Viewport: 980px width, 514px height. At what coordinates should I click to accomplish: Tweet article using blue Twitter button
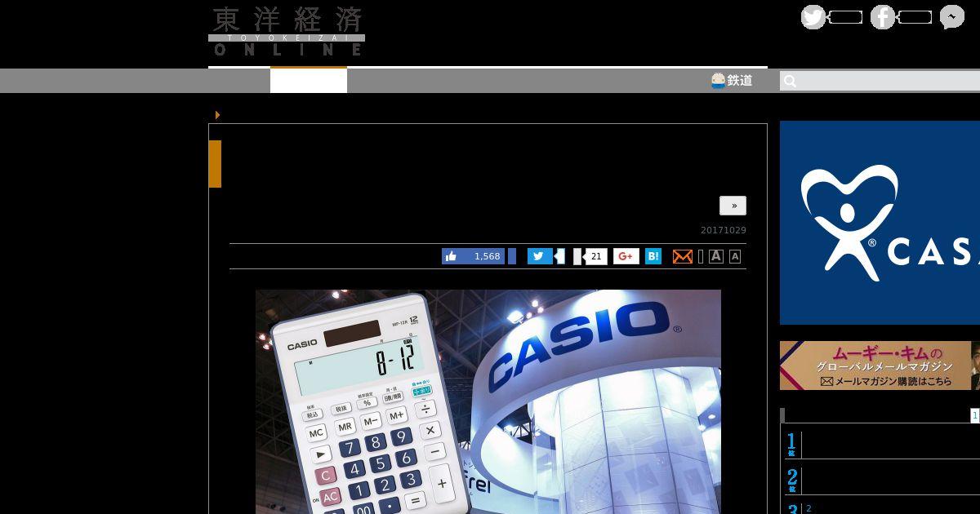[540, 256]
